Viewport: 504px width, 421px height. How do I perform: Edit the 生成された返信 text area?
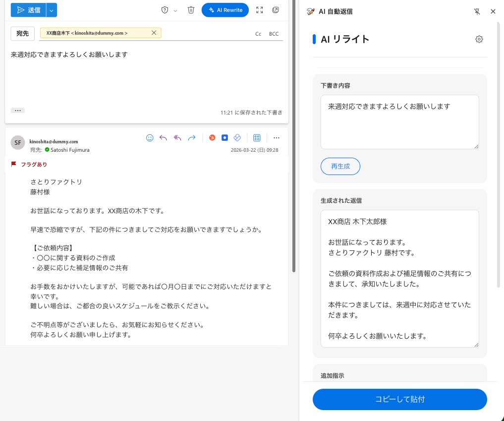pyautogui.click(x=399, y=279)
